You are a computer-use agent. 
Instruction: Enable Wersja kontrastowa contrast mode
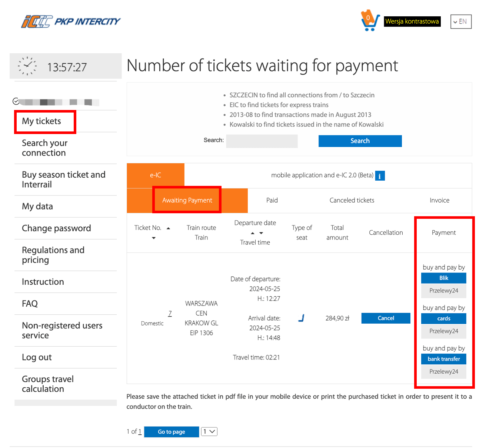pos(412,21)
